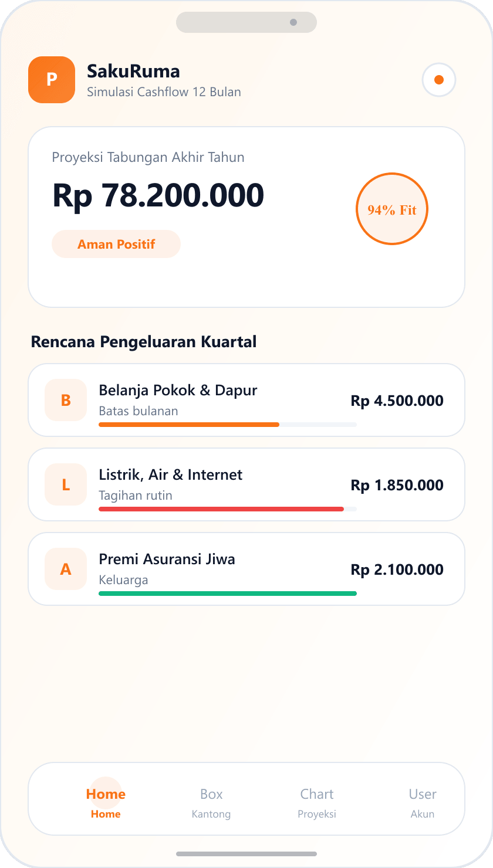493x868 pixels.
Task: Tap the Aman Positif status pill
Action: (116, 244)
